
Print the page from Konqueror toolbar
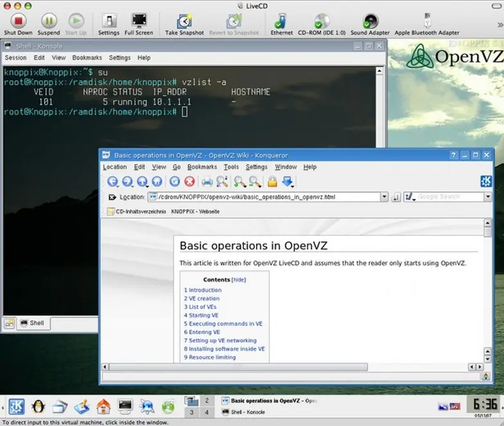[x=207, y=182]
